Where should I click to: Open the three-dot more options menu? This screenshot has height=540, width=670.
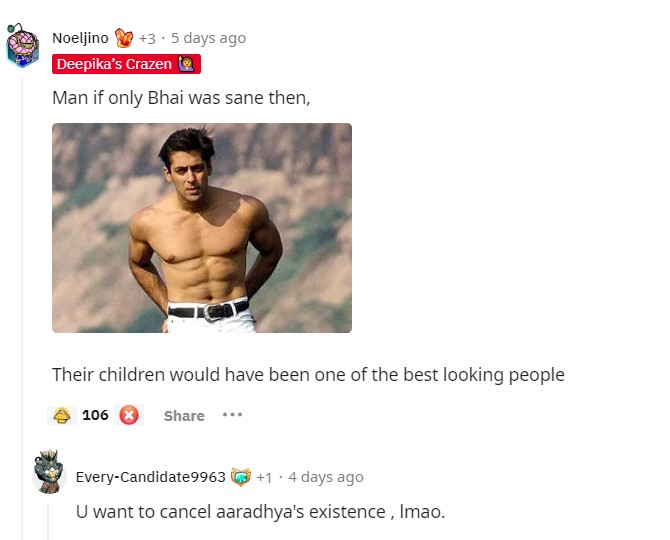click(x=232, y=414)
